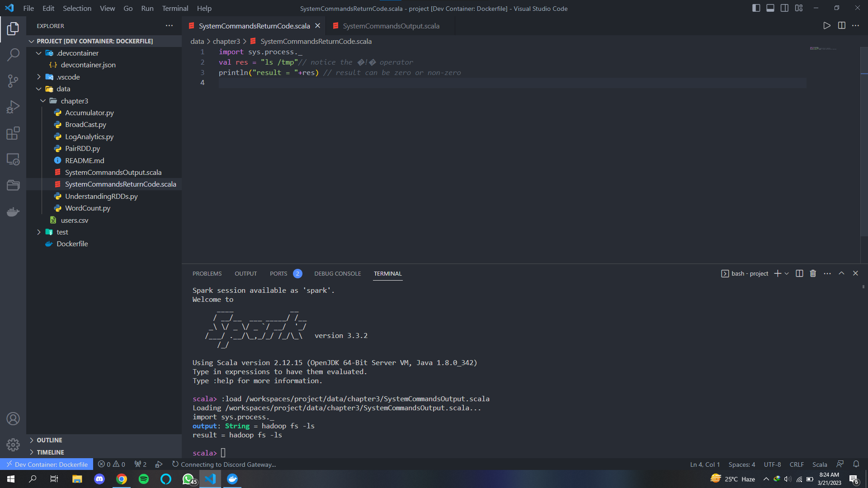Open the Remote Explorer view
868x488 pixels.
pos(13,159)
